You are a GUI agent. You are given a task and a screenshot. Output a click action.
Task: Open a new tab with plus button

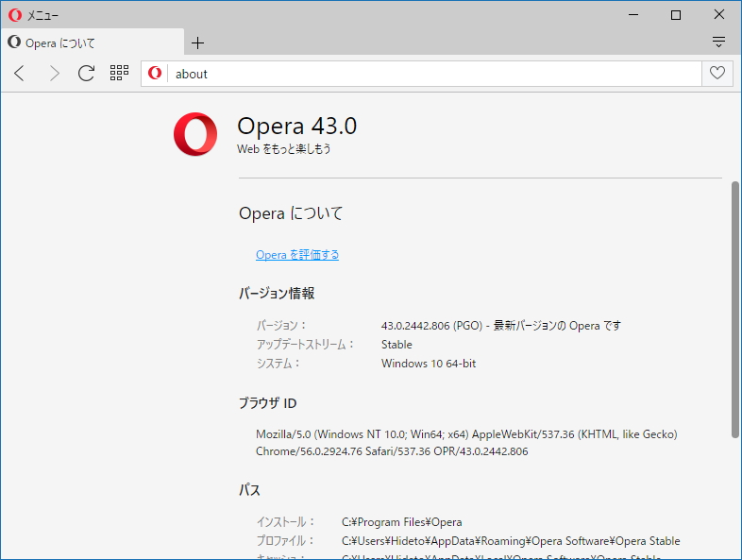(198, 43)
